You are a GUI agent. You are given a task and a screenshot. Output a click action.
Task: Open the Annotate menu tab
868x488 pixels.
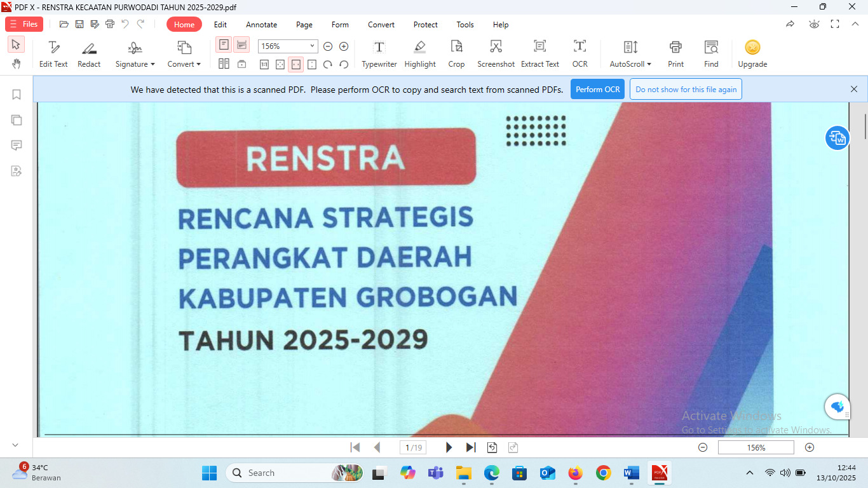point(261,25)
